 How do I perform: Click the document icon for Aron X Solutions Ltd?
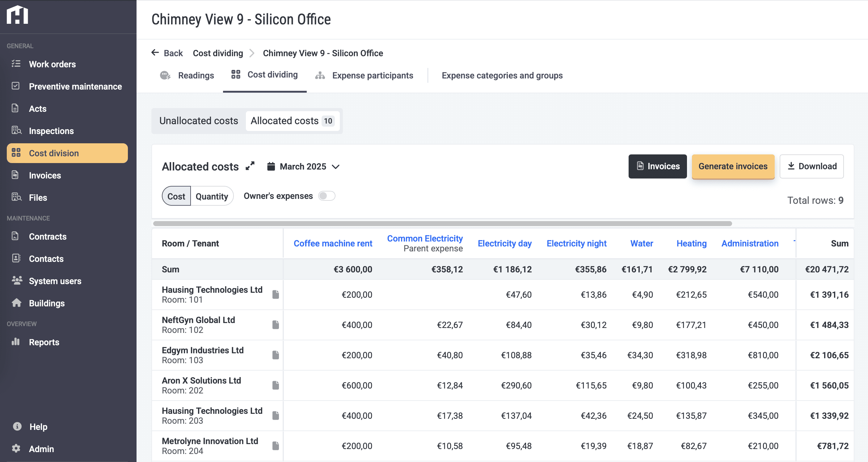[276, 385]
